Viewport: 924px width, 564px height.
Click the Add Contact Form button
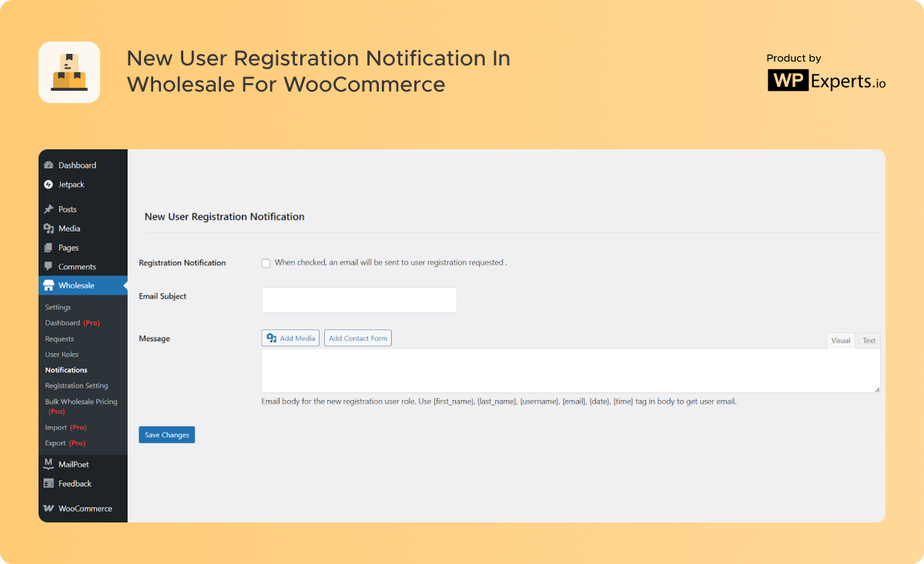[x=358, y=338]
